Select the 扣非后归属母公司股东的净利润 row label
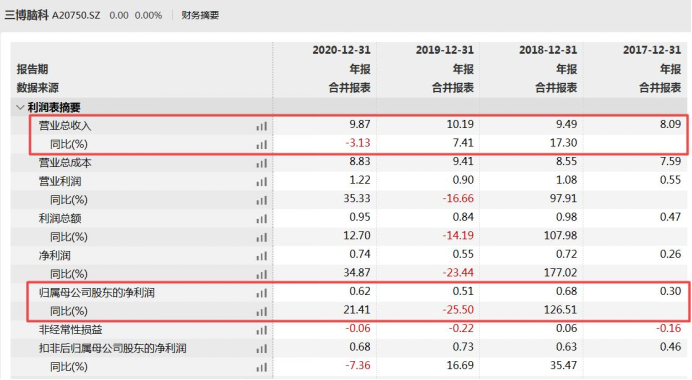This screenshot has width=692, height=380. (x=113, y=348)
